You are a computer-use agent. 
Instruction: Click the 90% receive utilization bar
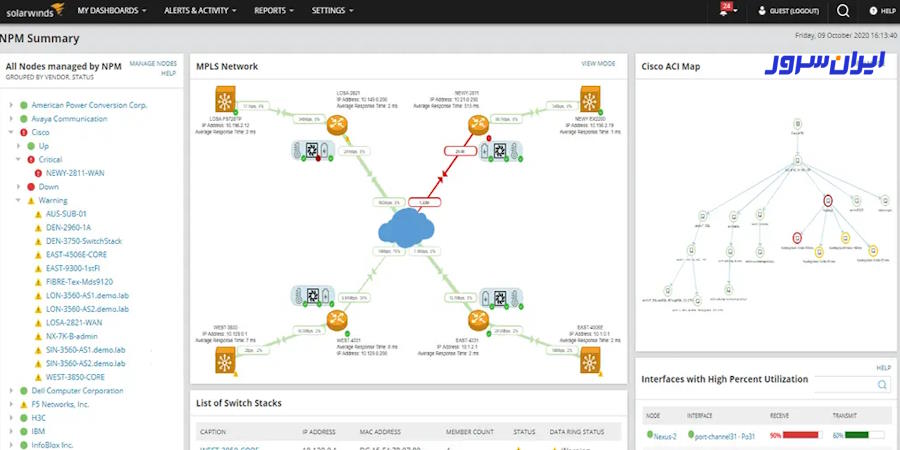802,435
